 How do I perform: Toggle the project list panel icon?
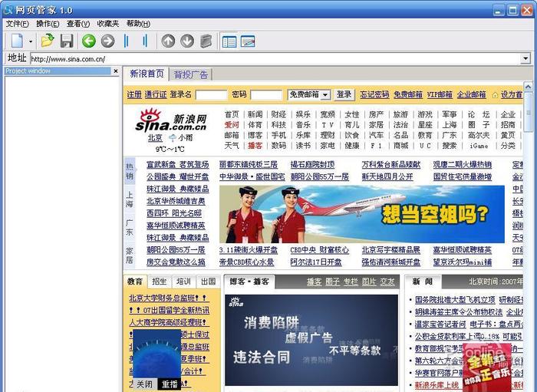point(229,41)
